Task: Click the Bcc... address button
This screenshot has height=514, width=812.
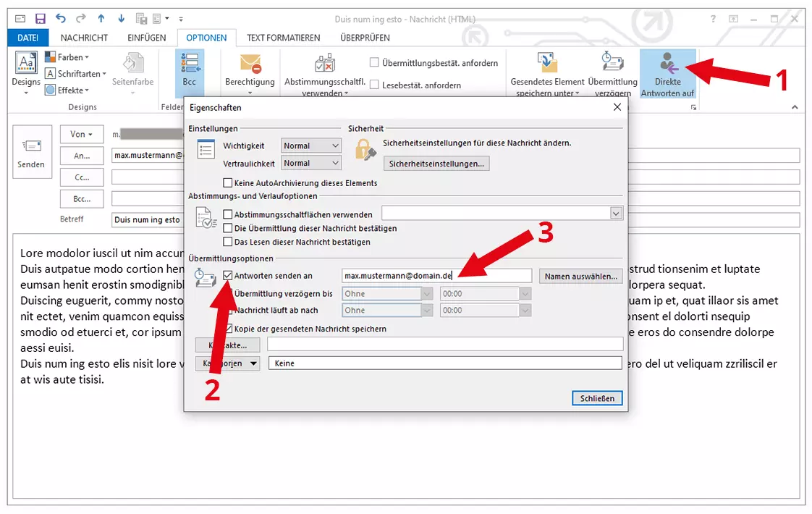Action: tap(82, 199)
